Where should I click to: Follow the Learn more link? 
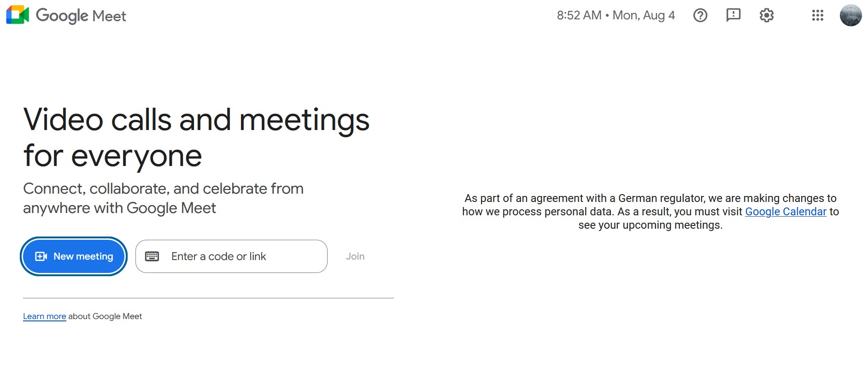pyautogui.click(x=44, y=316)
